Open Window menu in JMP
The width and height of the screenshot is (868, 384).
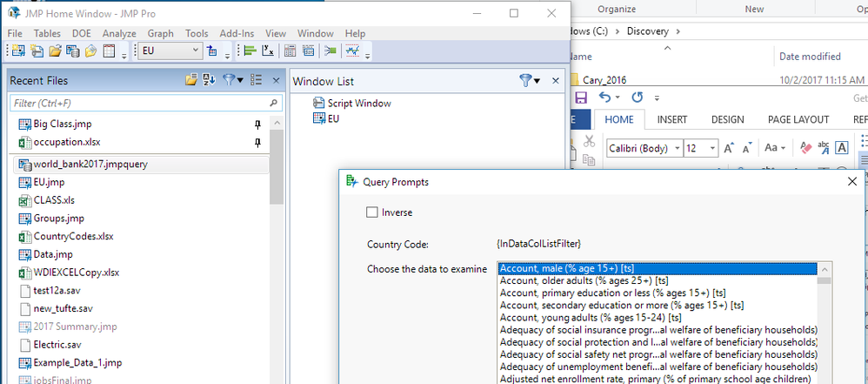click(316, 33)
